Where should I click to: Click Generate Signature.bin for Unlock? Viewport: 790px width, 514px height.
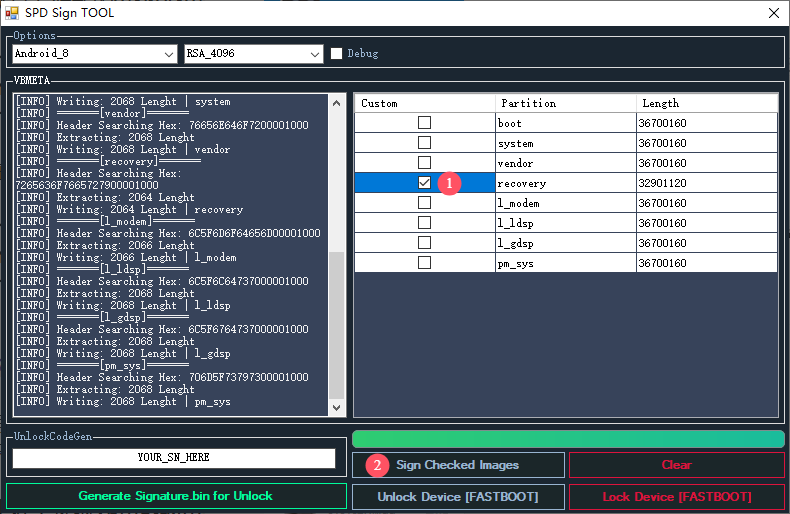(x=176, y=496)
